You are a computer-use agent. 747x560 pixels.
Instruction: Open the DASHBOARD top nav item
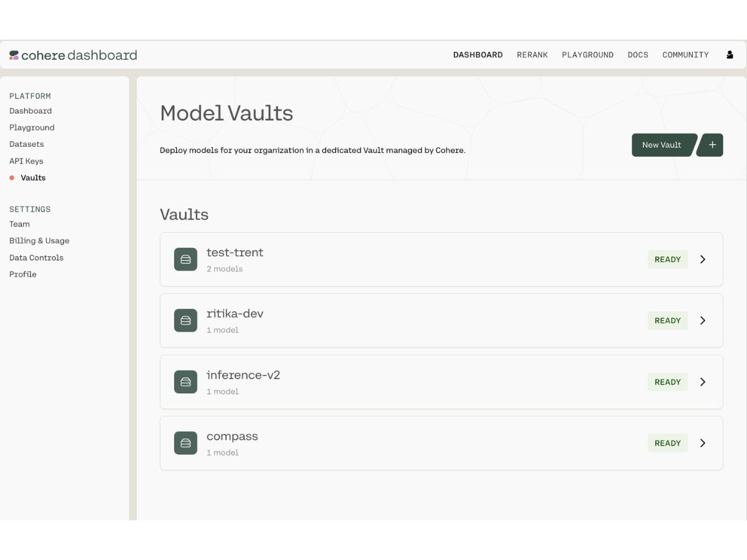coord(478,55)
